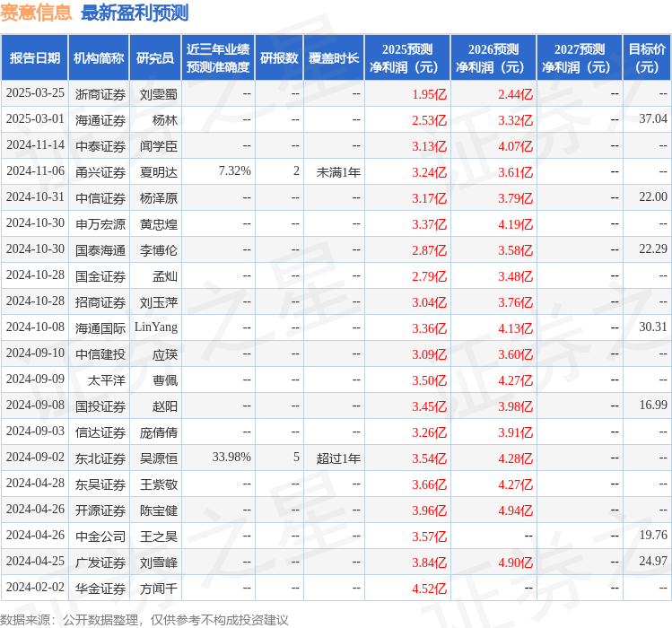Image resolution: width=672 pixels, height=628 pixels.
Task: Click the 33.98% accuracy value
Action: 231,457
